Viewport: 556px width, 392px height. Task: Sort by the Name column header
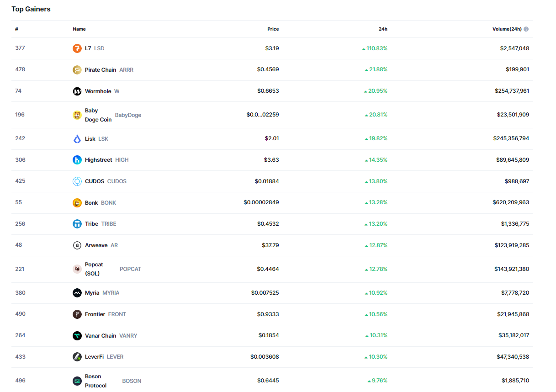coord(79,29)
